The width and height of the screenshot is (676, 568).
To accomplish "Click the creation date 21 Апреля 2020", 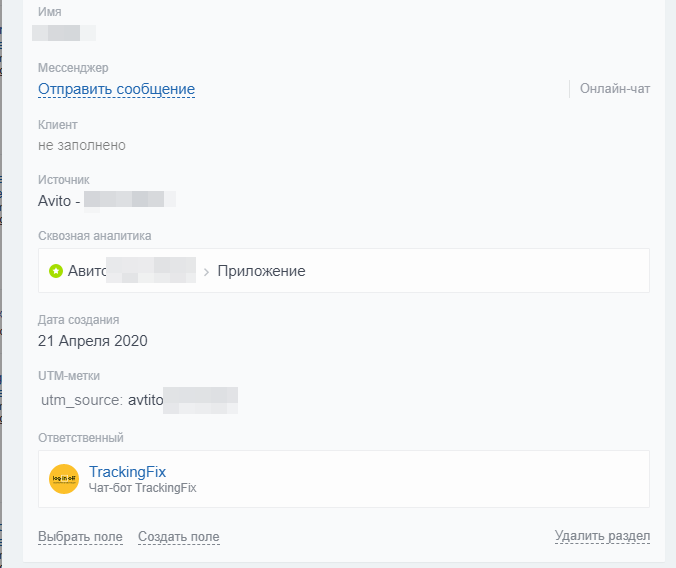I will [93, 341].
